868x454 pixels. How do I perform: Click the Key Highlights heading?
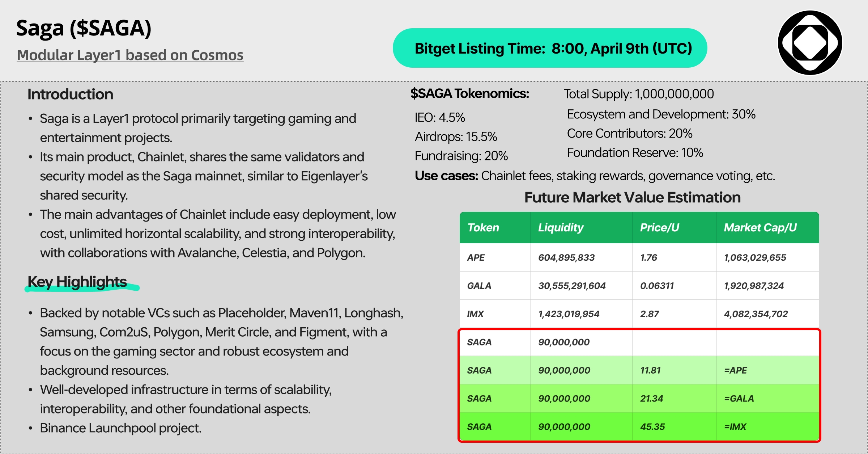click(77, 282)
